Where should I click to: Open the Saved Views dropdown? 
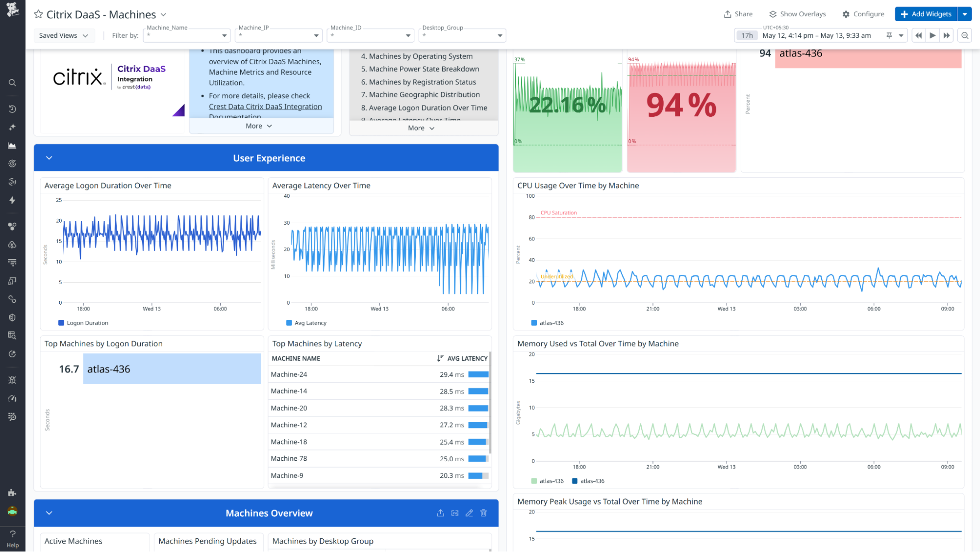click(64, 35)
